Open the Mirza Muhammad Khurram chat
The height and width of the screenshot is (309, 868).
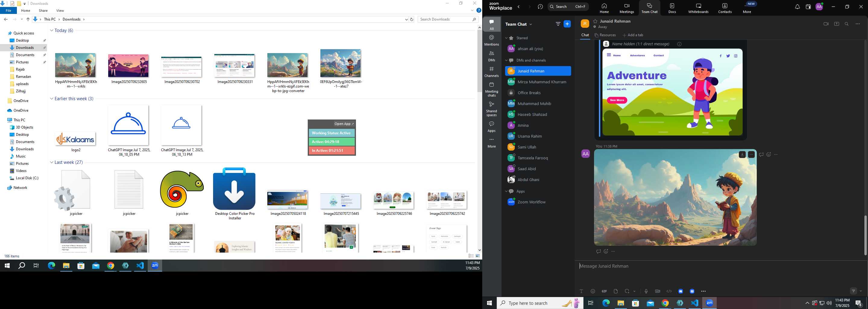pyautogui.click(x=538, y=82)
